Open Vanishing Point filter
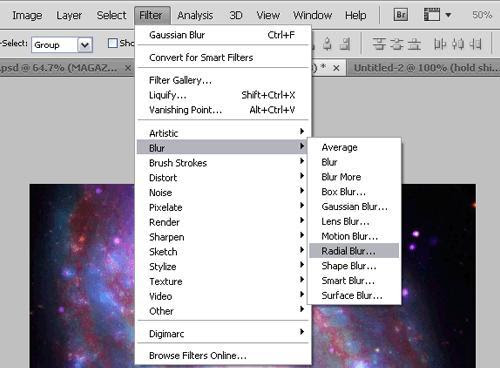 223,110
